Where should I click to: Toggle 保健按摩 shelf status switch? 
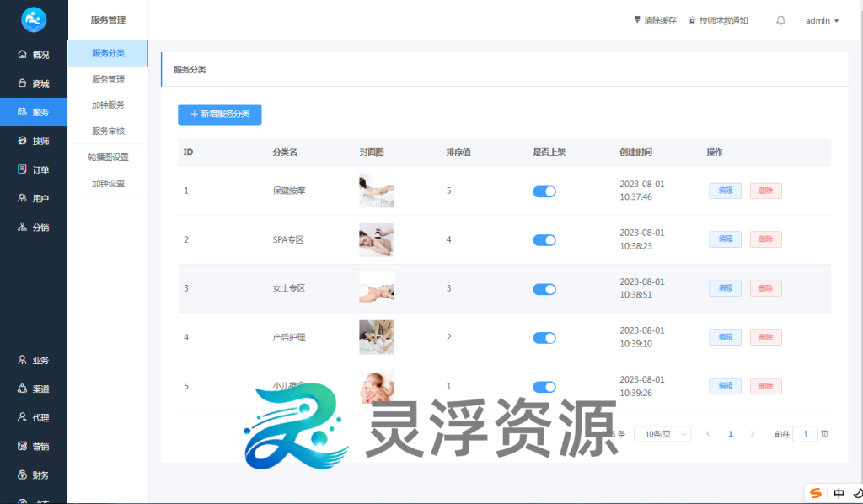coord(544,191)
